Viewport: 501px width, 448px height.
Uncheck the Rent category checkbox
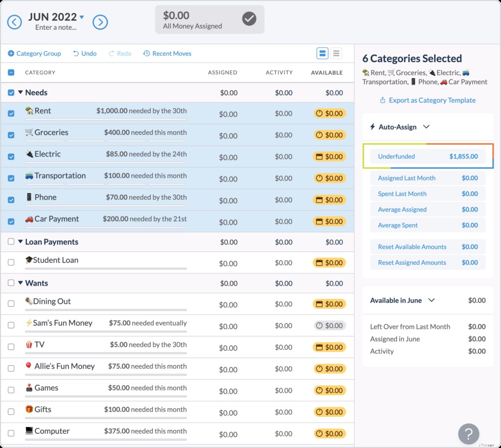11,114
